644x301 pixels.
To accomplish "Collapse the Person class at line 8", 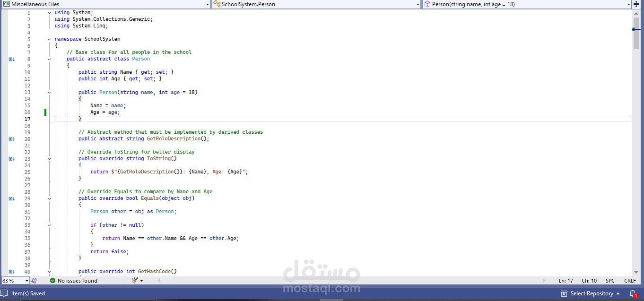I will 50,59.
